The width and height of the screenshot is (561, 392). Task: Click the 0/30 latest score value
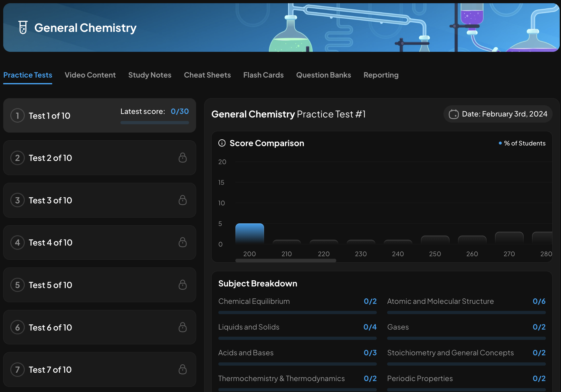point(180,111)
